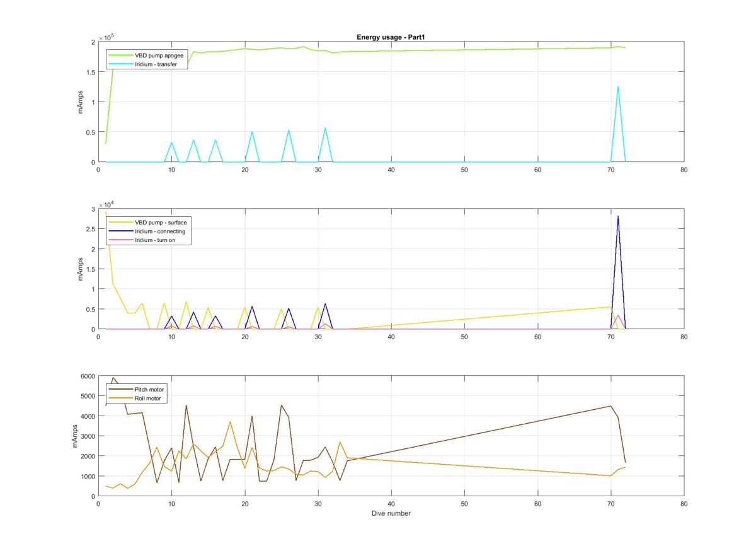Click the 2.5 tick label on middle plot
Screen dimensions: 756x558
pyautogui.click(x=89, y=229)
